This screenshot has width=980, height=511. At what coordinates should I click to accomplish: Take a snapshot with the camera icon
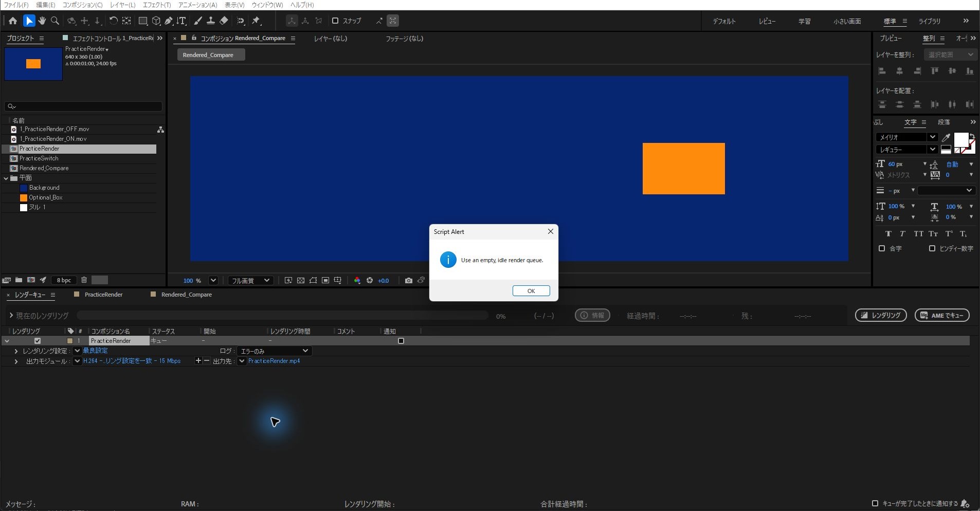pos(408,281)
